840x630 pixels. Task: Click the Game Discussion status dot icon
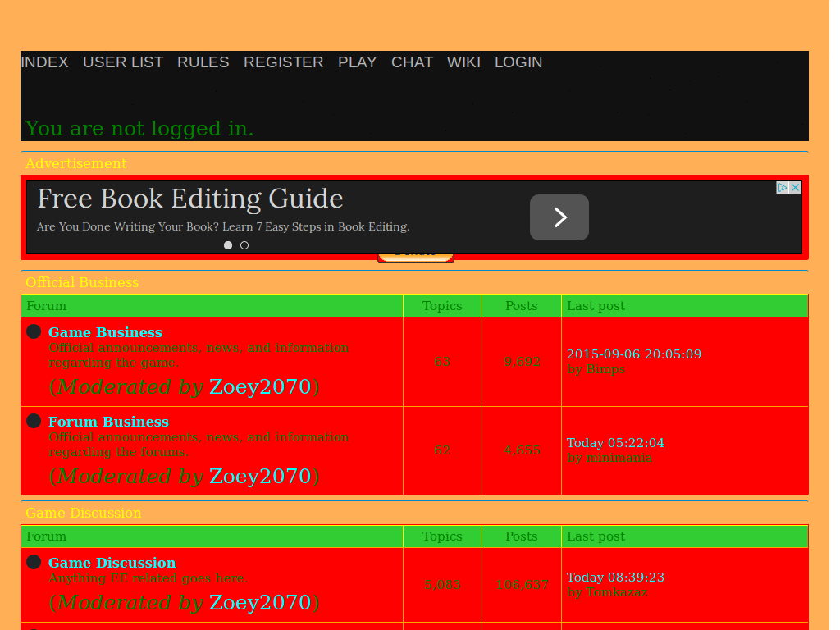pyautogui.click(x=34, y=562)
